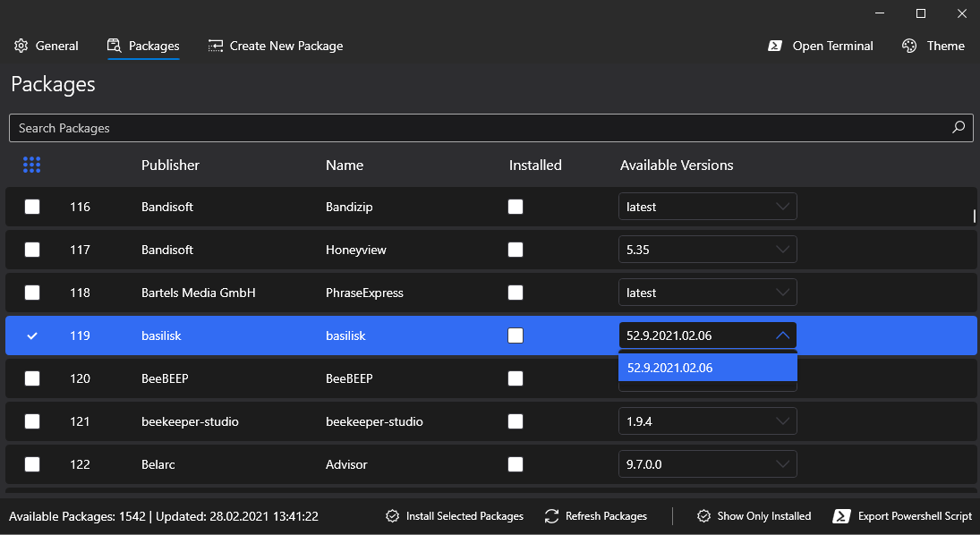The height and width of the screenshot is (535, 980).
Task: Click the search magnifier icon
Action: click(959, 128)
